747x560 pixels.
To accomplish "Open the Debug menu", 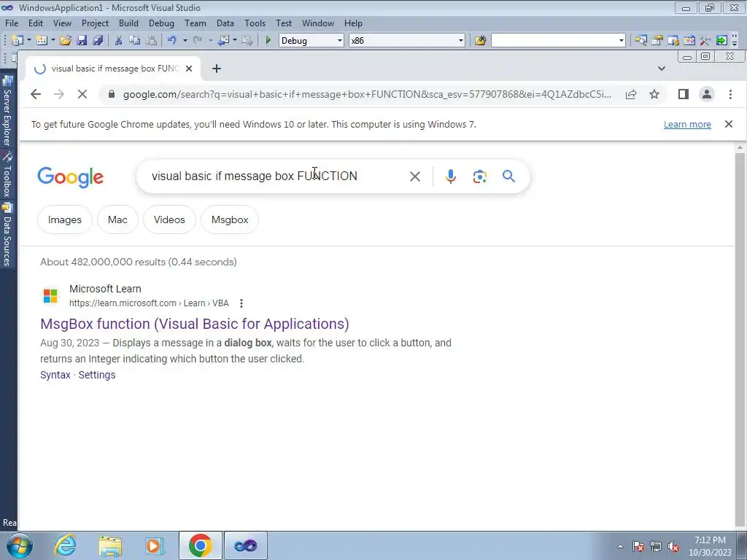I will point(161,23).
